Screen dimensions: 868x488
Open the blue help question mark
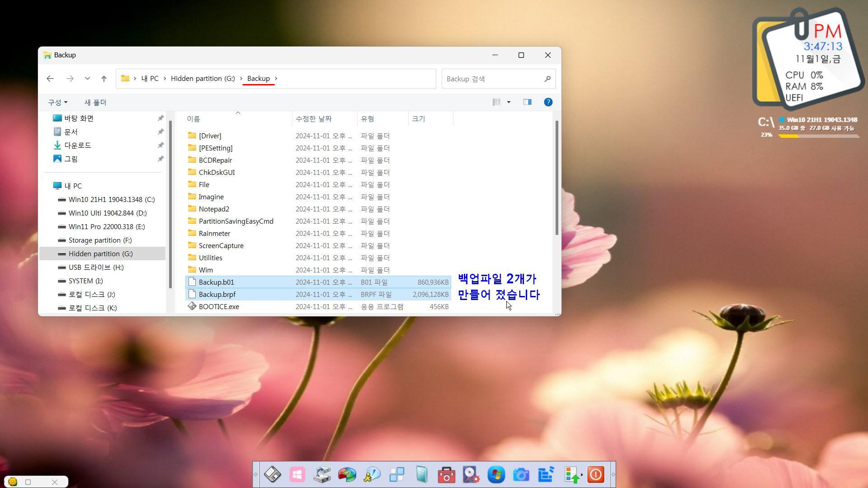coord(548,102)
